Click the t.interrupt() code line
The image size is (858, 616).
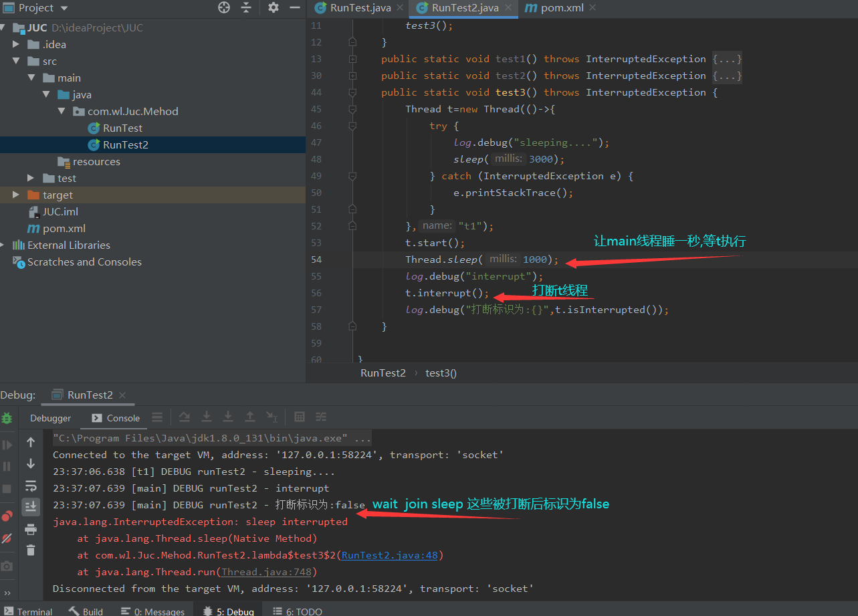[x=447, y=293]
